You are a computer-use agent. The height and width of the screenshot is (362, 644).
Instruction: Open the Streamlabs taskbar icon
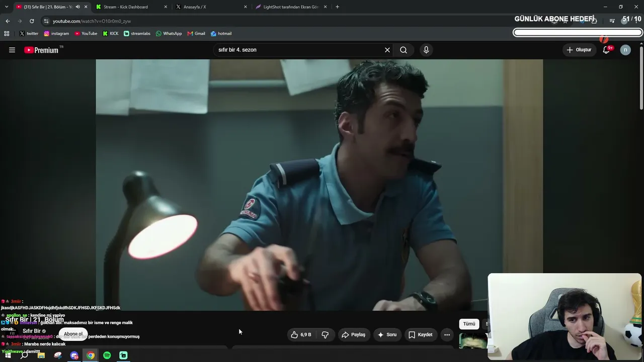coord(123,355)
